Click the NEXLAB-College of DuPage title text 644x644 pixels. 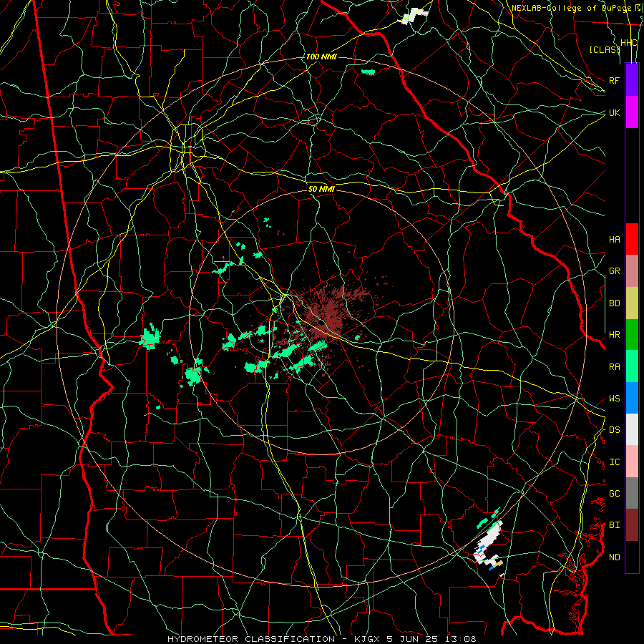[x=571, y=8]
